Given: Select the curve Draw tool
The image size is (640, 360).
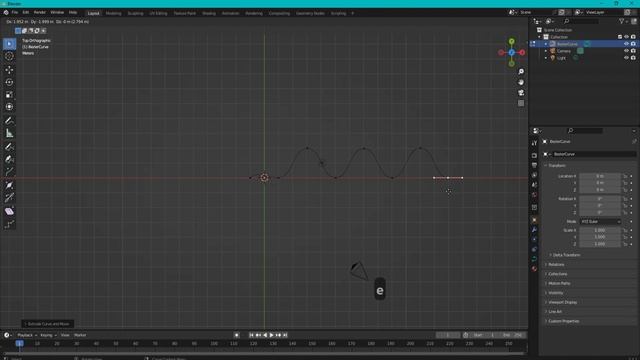Looking at the screenshot, I should click(x=9, y=147).
